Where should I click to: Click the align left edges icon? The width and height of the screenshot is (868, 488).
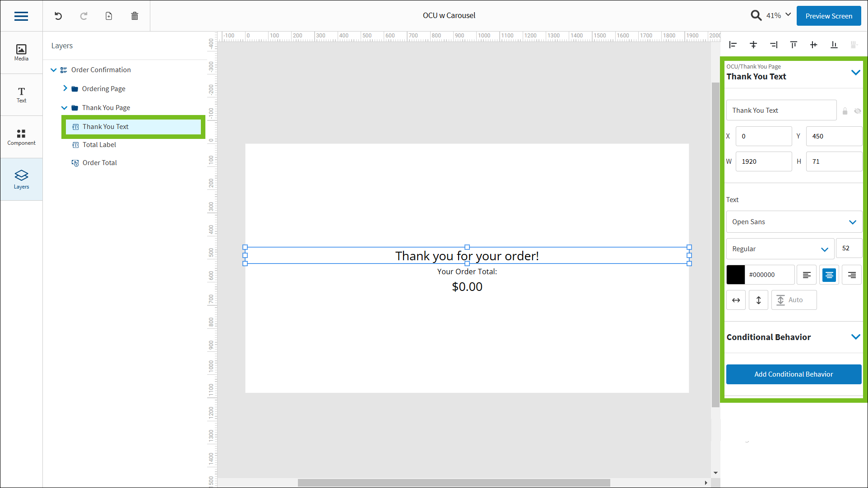coord(733,45)
